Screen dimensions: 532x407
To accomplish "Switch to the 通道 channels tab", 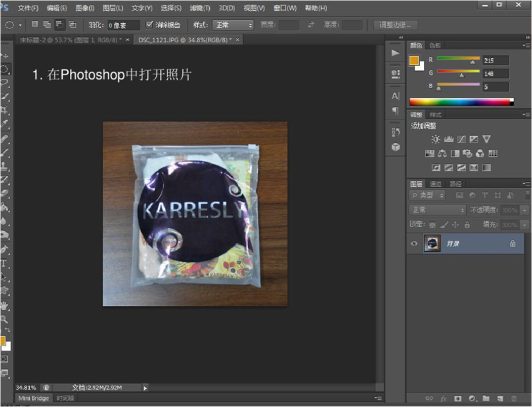I will click(x=435, y=184).
